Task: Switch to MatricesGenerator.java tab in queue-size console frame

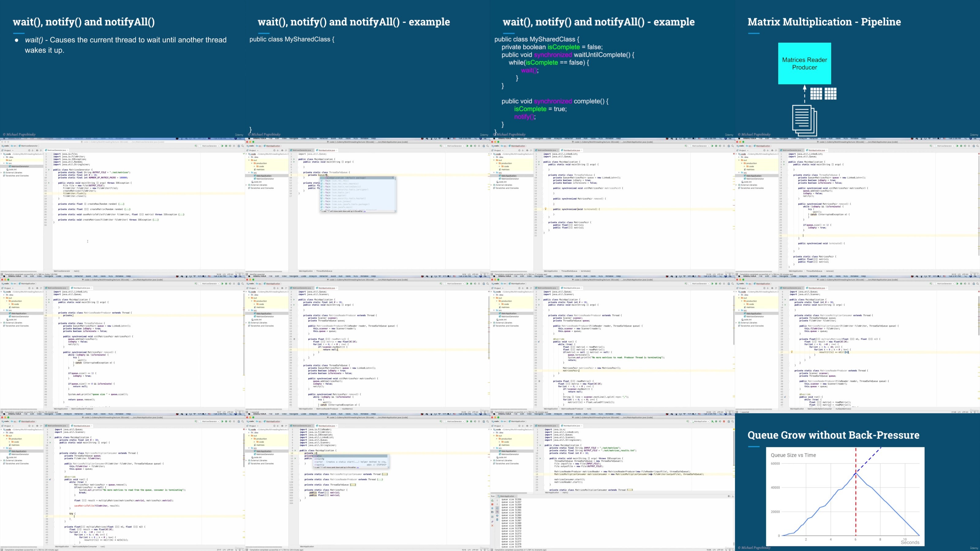Action: coord(547,425)
